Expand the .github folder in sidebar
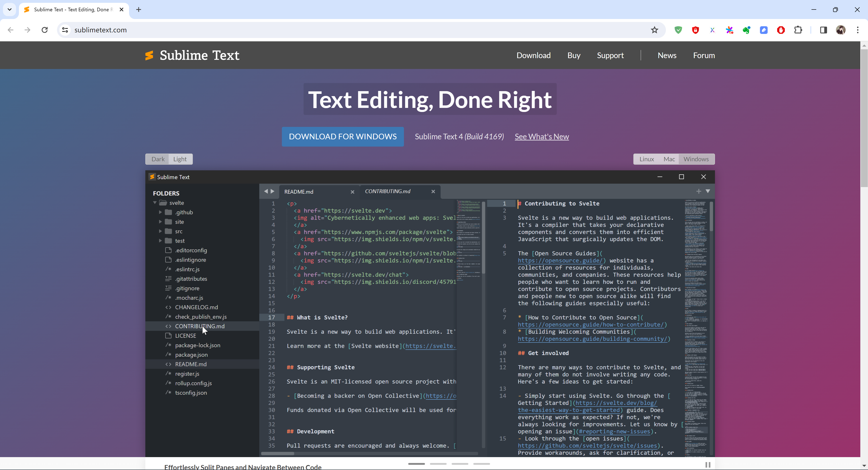Screen dimensions: 868x470 161,212
